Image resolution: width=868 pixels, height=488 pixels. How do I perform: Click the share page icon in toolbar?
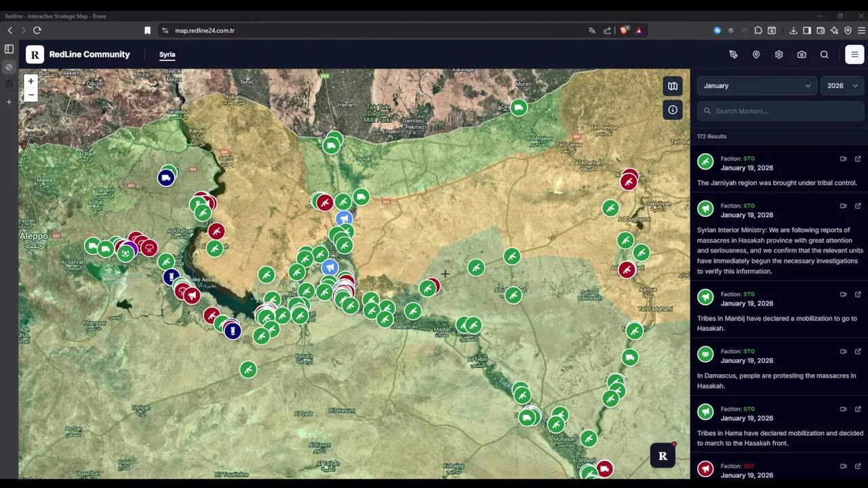tap(608, 30)
